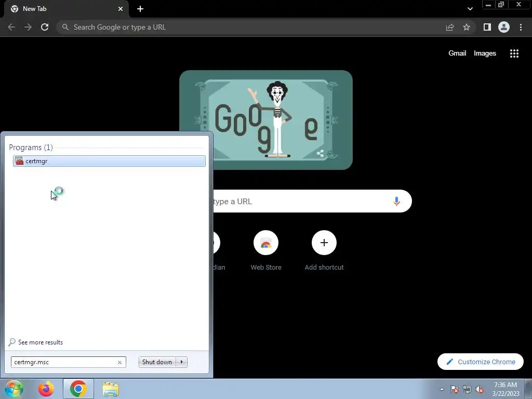Screen dimensions: 532x399
Task: Open the Web Store shortcut
Action: (x=266, y=251)
